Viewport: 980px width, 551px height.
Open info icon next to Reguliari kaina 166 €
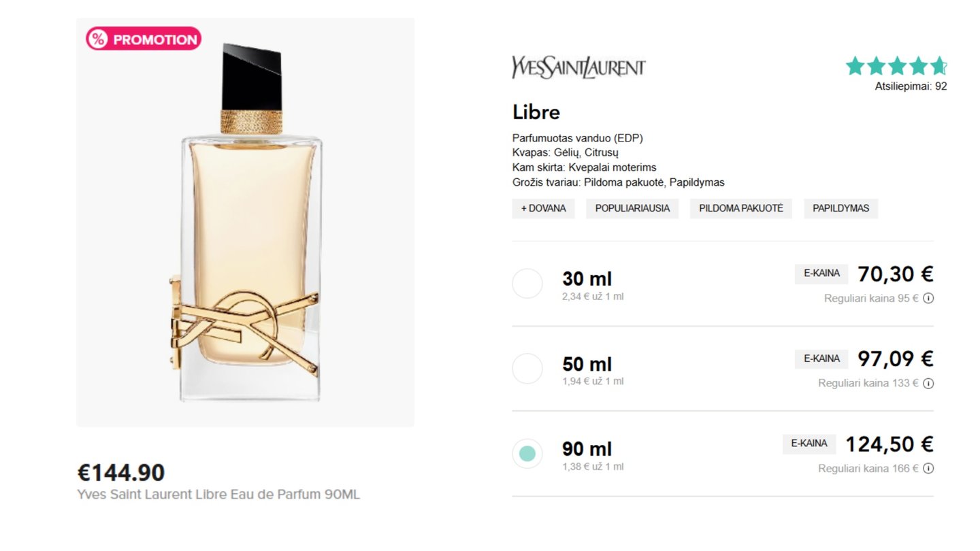(x=928, y=468)
